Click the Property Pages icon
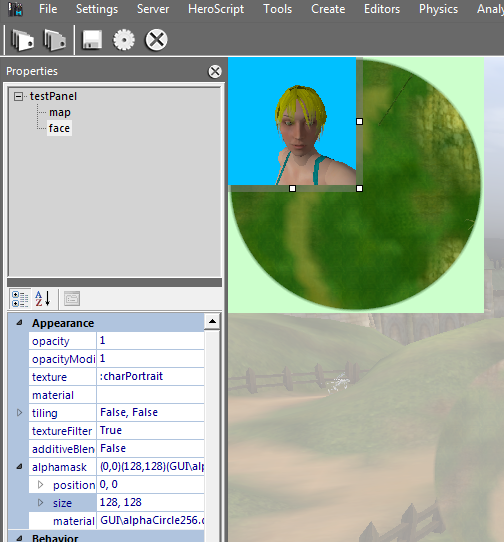504x542 pixels. (x=72, y=299)
